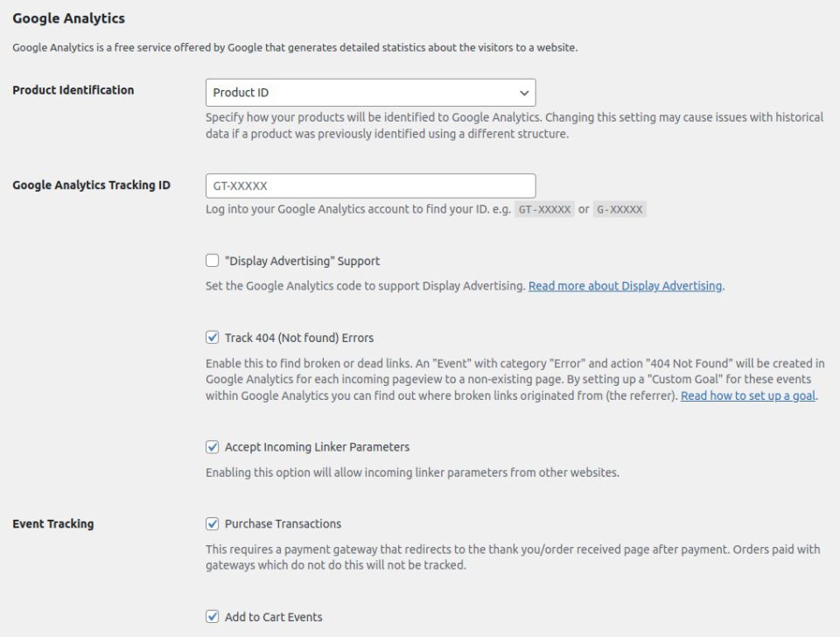Image resolution: width=840 pixels, height=637 pixels.
Task: Uncheck the Track 404 Errors checkbox
Action: (x=213, y=338)
